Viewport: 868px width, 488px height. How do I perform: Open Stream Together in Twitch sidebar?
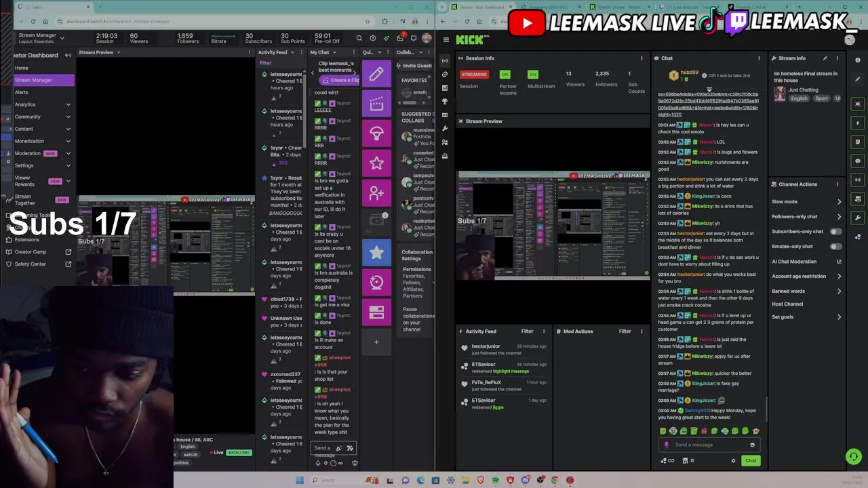point(44,199)
